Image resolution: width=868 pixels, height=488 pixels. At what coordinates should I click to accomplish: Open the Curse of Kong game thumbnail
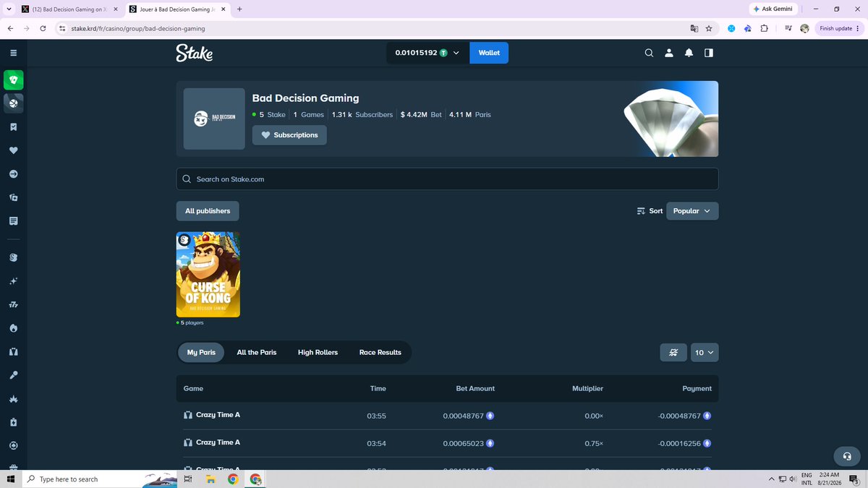pyautogui.click(x=208, y=274)
